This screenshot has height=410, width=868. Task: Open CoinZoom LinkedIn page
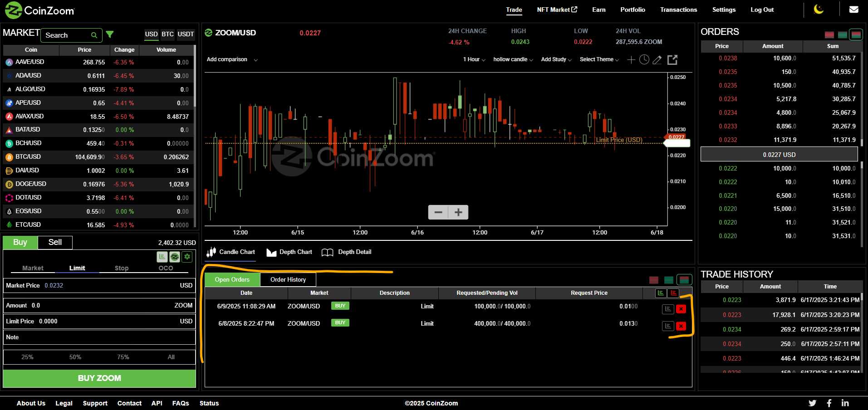tap(845, 403)
